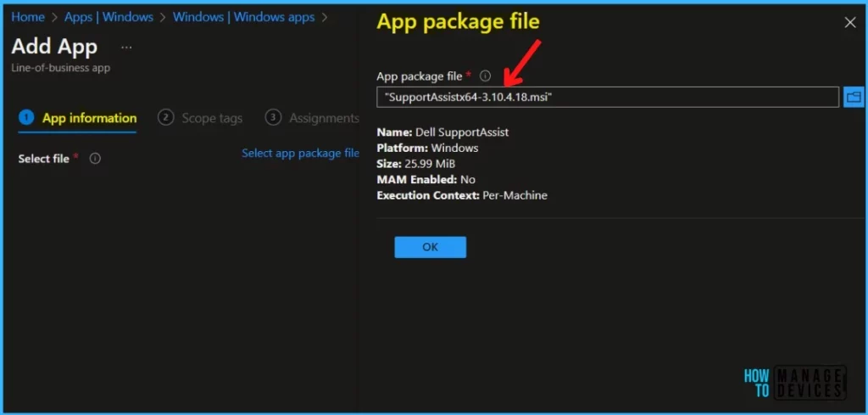Switch to the Scope tags step
The width and height of the screenshot is (868, 415).
tap(200, 118)
